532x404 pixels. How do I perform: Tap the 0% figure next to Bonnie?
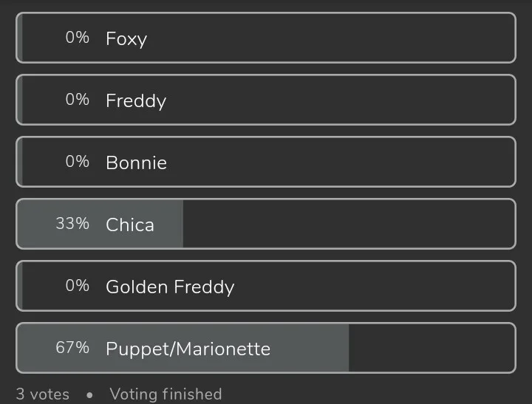click(x=77, y=162)
